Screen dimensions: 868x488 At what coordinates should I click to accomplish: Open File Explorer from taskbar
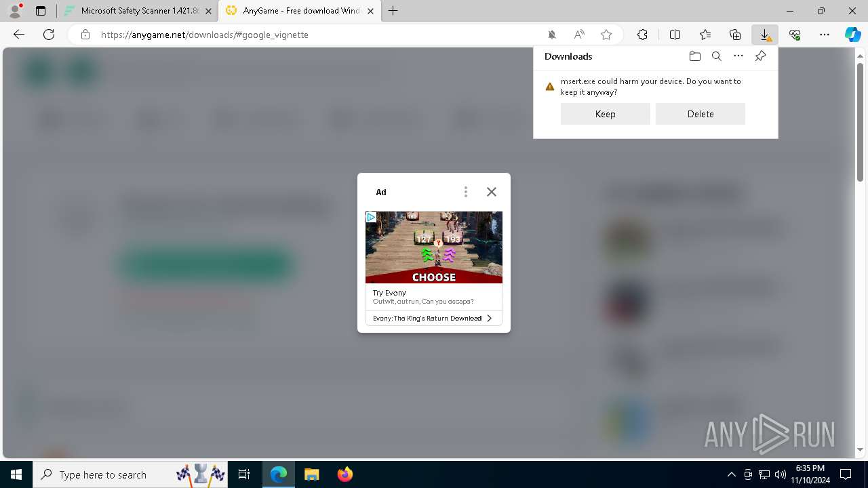click(312, 474)
